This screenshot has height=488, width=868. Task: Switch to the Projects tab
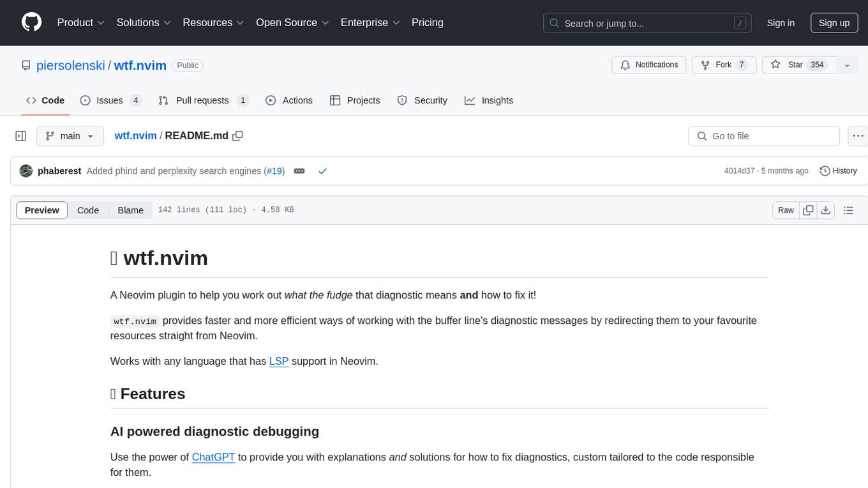[355, 100]
